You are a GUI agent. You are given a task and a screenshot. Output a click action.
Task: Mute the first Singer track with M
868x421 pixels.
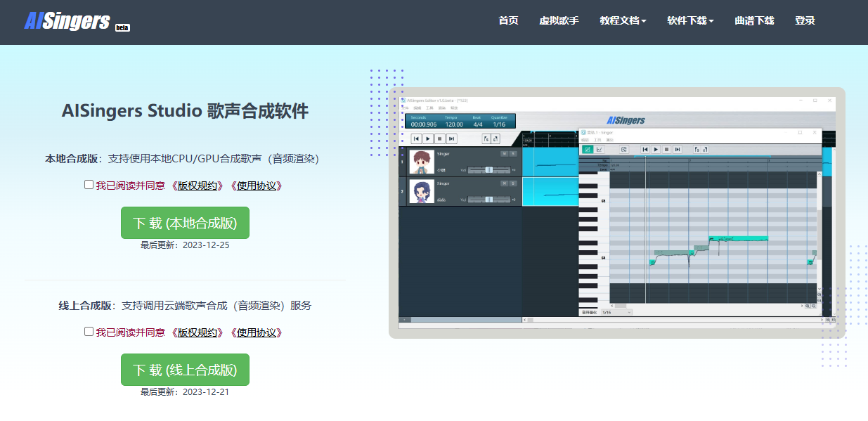pyautogui.click(x=503, y=153)
